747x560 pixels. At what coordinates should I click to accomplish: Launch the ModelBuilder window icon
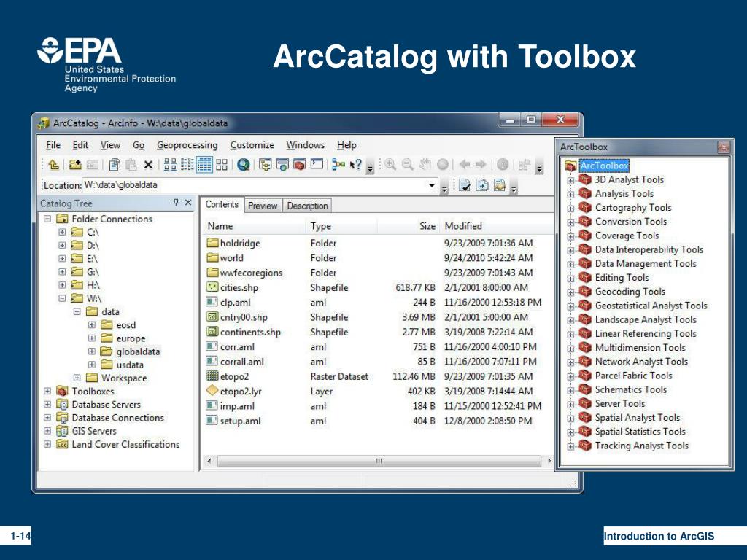tap(338, 165)
